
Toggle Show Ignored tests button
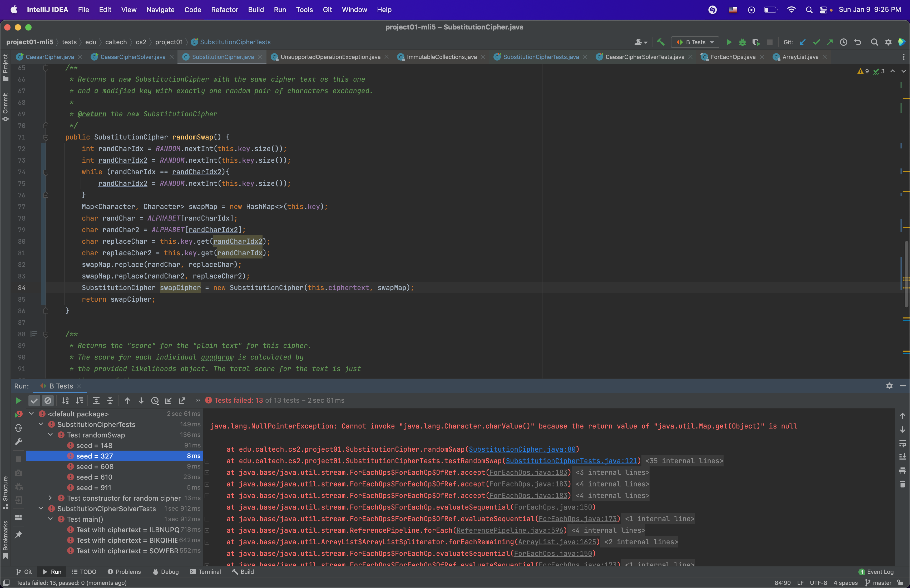point(48,401)
